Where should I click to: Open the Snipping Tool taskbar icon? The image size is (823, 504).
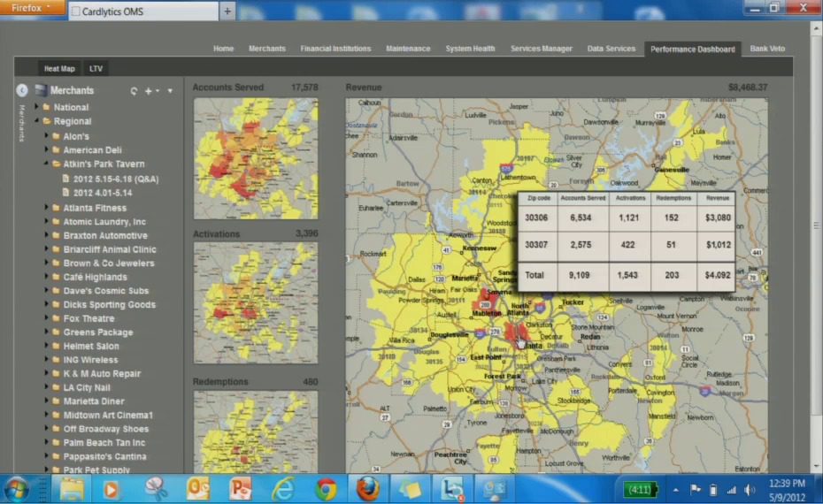(x=156, y=490)
